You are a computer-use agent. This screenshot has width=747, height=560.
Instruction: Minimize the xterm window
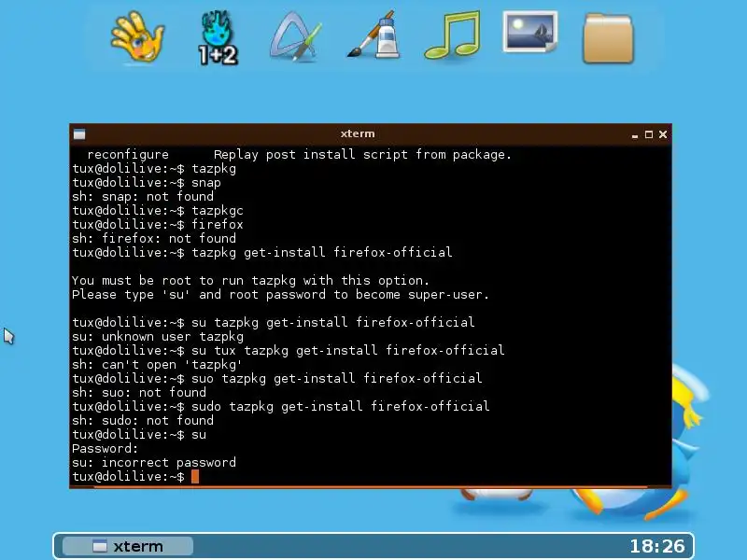(x=635, y=135)
